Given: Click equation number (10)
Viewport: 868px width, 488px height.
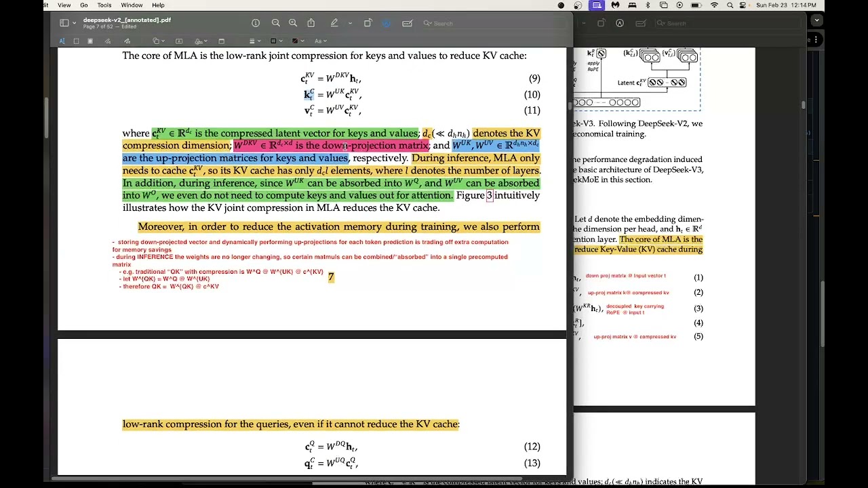Looking at the screenshot, I should coord(532,95).
